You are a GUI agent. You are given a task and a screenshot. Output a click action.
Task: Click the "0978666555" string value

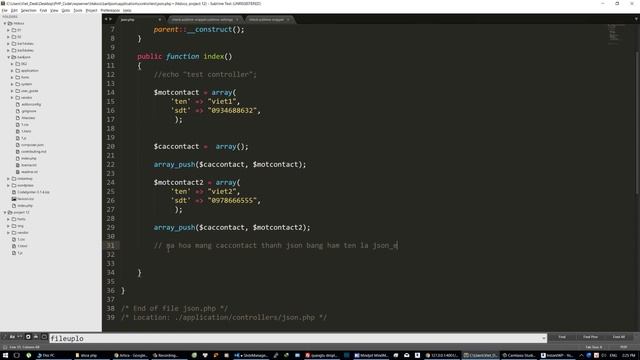point(232,200)
